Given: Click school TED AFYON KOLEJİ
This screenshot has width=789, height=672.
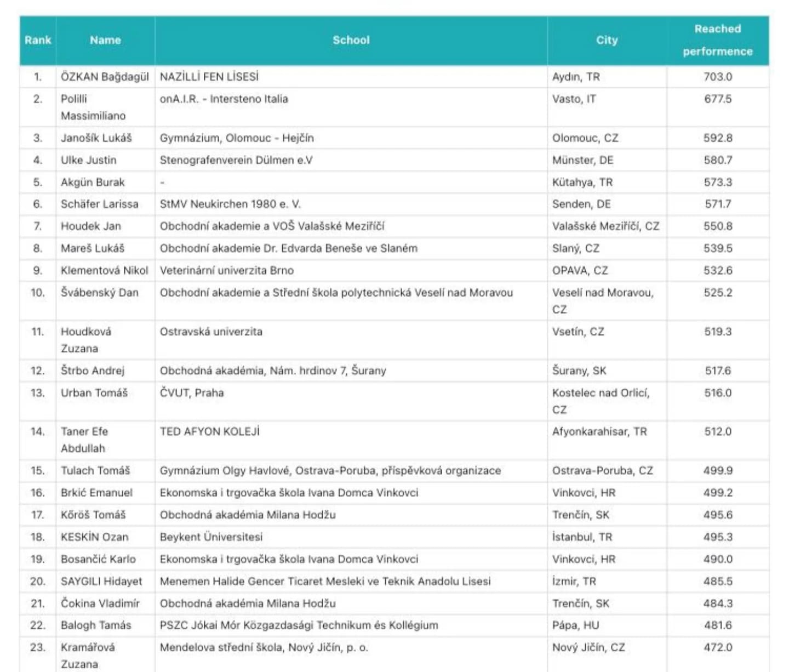Looking at the screenshot, I should click(210, 431).
